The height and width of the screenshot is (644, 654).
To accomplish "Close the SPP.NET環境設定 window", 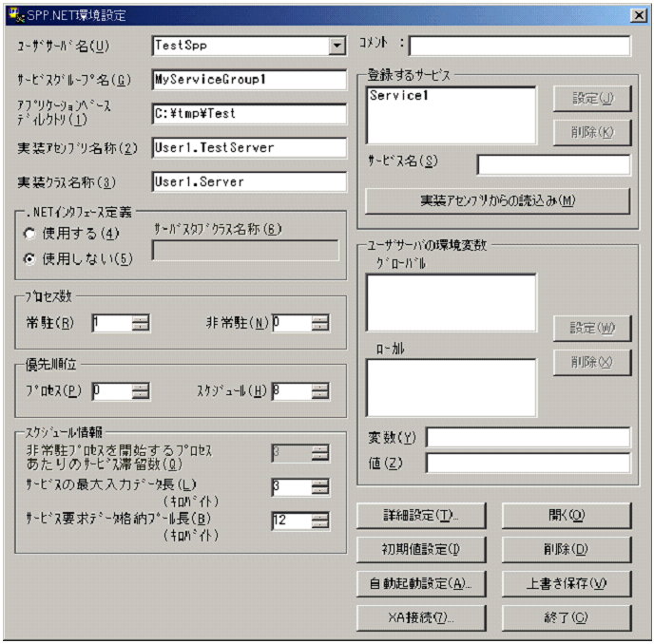I will [639, 15].
